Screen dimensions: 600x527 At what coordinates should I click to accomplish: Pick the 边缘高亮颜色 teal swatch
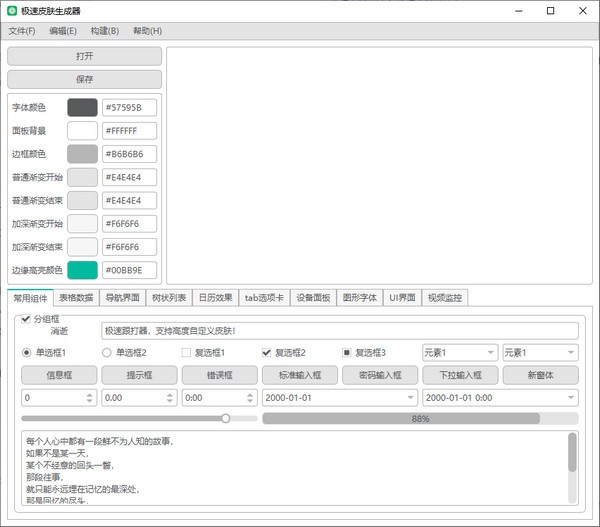[x=82, y=270]
